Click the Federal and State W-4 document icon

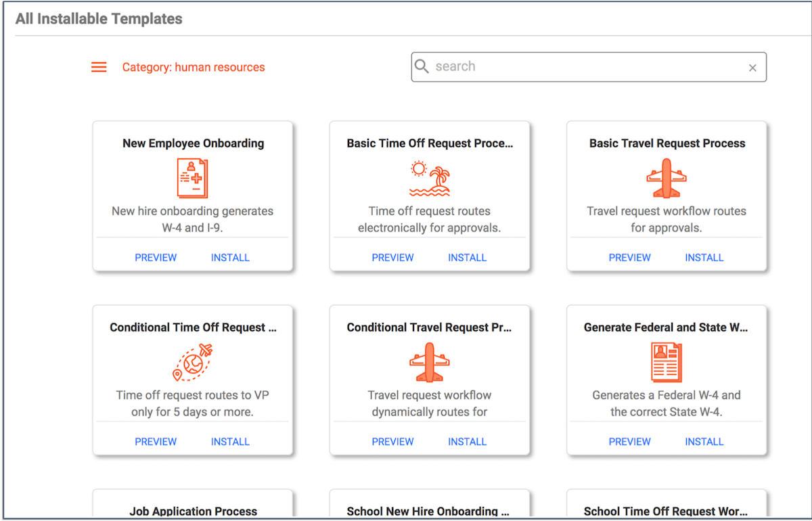tap(667, 362)
